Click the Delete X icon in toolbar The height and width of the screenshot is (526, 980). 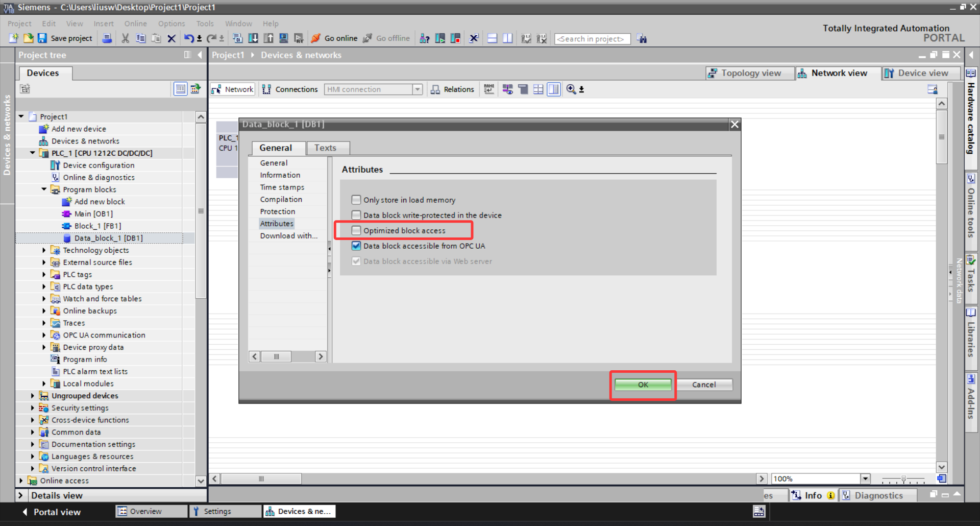pyautogui.click(x=171, y=38)
